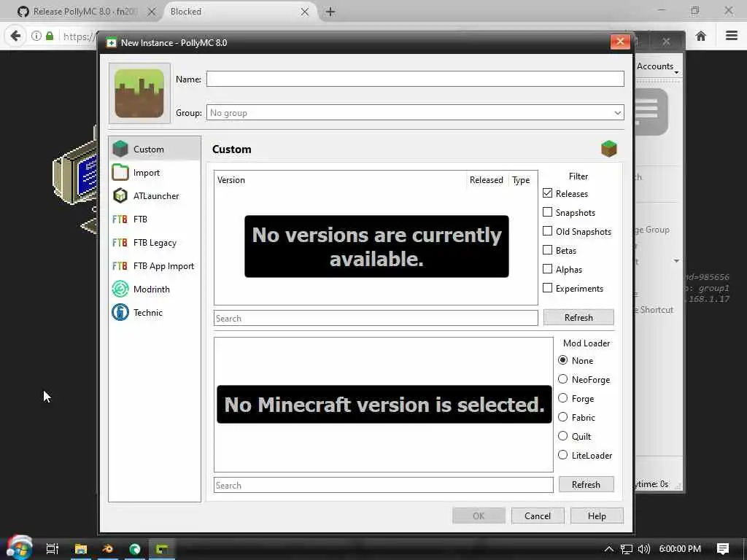Open Accounts dropdown in main window
Screen dimensions: 747x560
pos(657,66)
